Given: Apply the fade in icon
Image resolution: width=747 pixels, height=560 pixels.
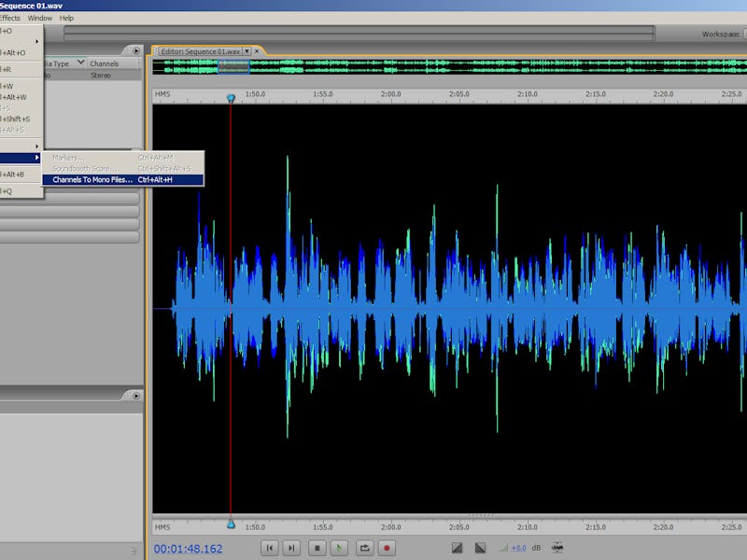Looking at the screenshot, I should [458, 549].
